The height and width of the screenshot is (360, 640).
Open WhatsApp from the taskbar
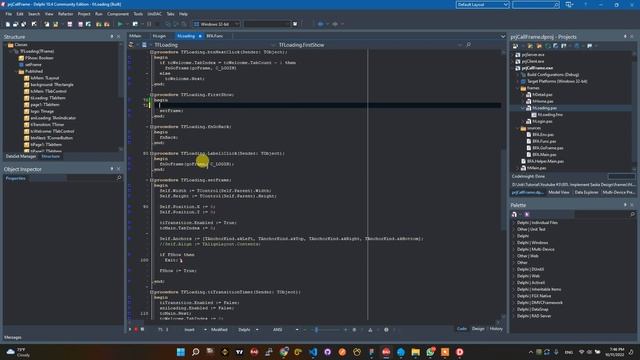point(430,352)
